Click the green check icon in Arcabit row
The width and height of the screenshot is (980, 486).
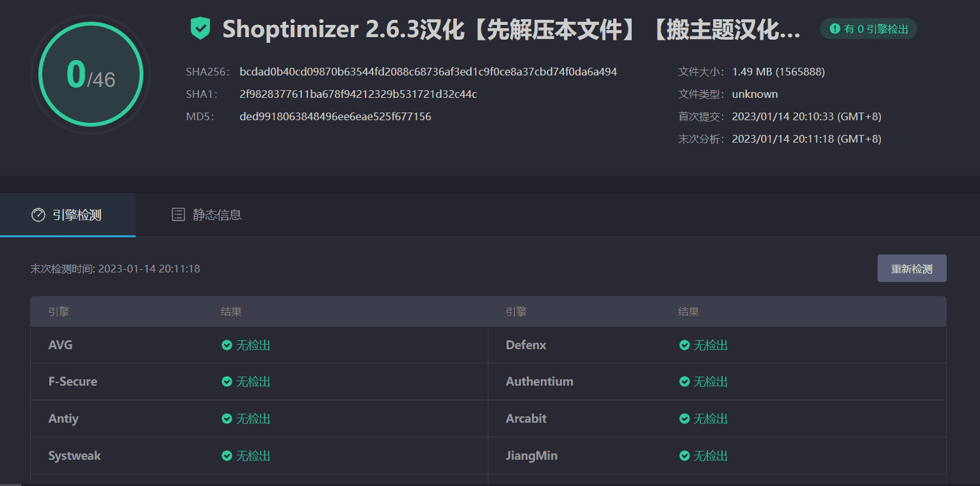[x=684, y=419]
